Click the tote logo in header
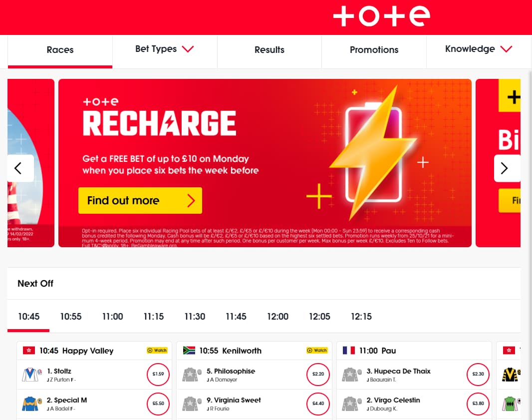This screenshot has height=420, width=532. click(381, 16)
